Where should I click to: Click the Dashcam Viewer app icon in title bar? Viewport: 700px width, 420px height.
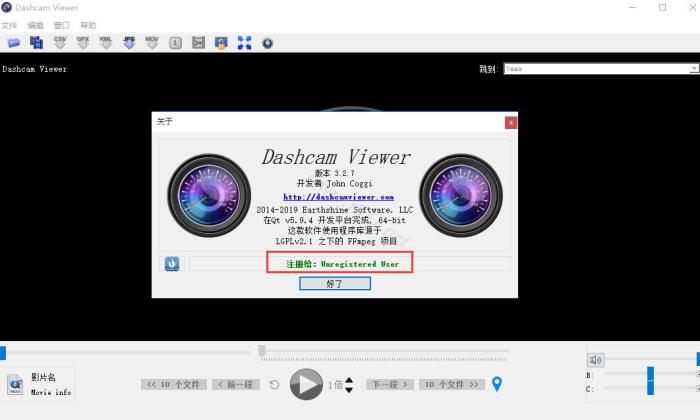point(6,7)
